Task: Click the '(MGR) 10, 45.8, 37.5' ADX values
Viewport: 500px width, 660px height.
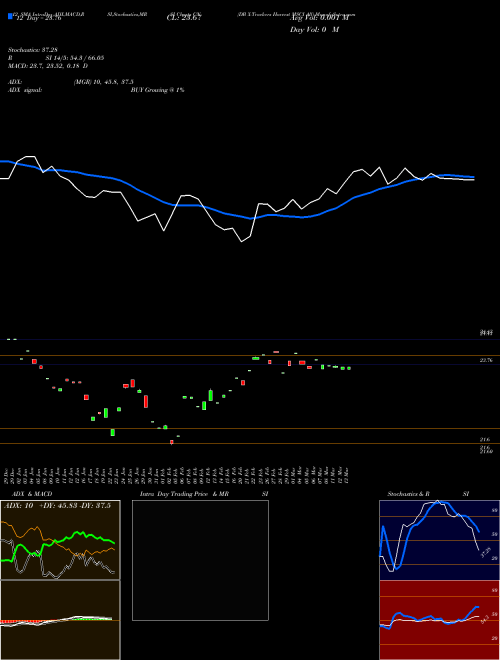Action: [104, 82]
